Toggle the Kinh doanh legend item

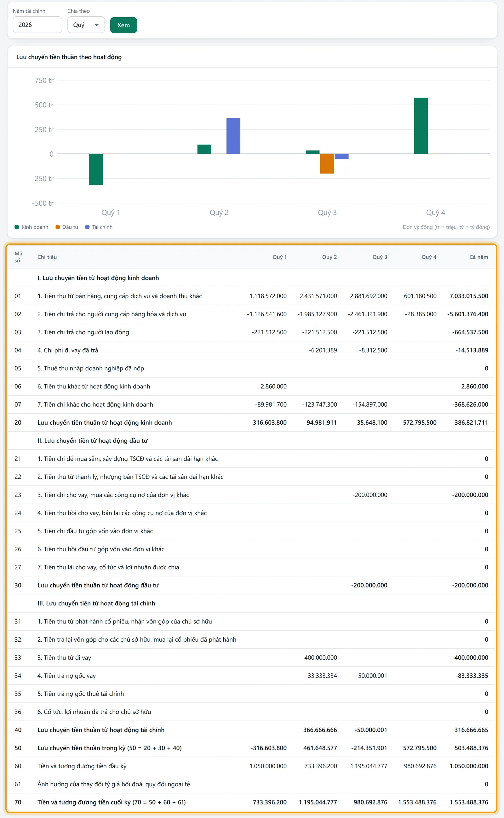click(x=31, y=227)
